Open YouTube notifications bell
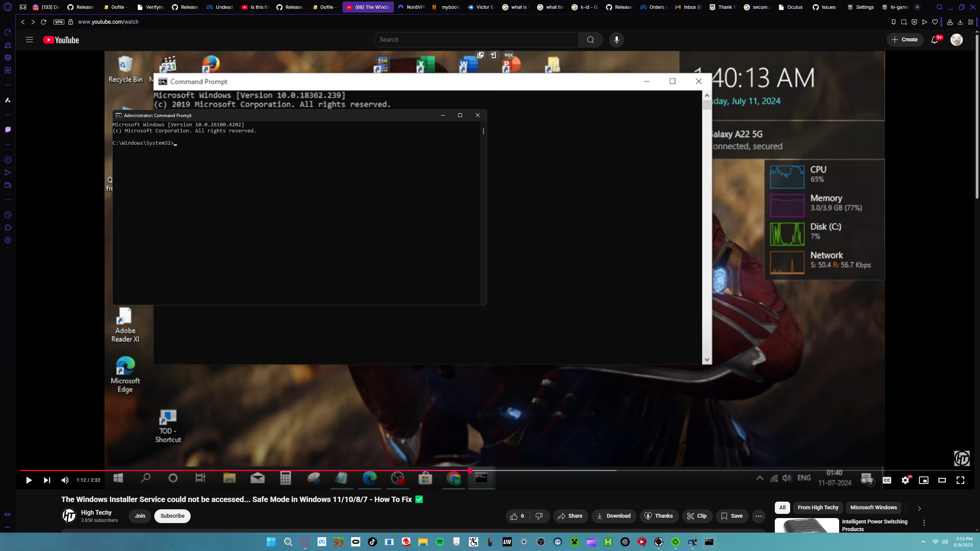The image size is (980, 551). 934,40
